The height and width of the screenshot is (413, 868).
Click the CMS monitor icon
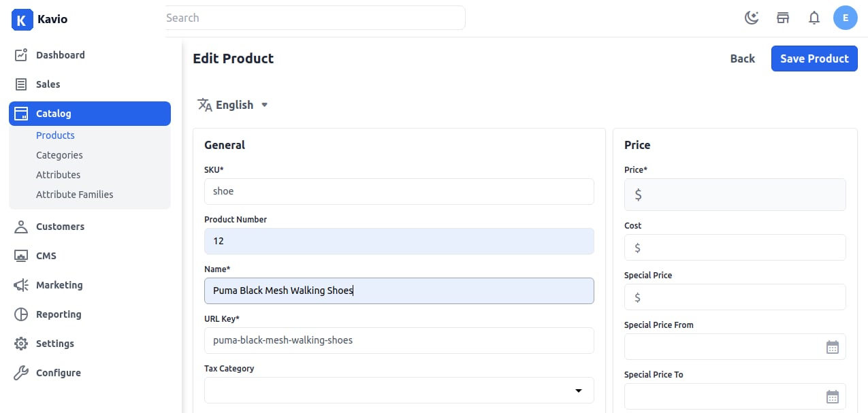pos(22,256)
